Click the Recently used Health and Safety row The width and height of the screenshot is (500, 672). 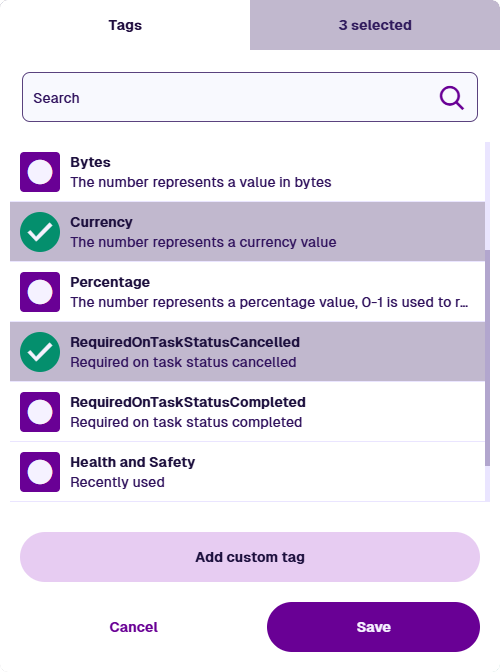click(248, 472)
